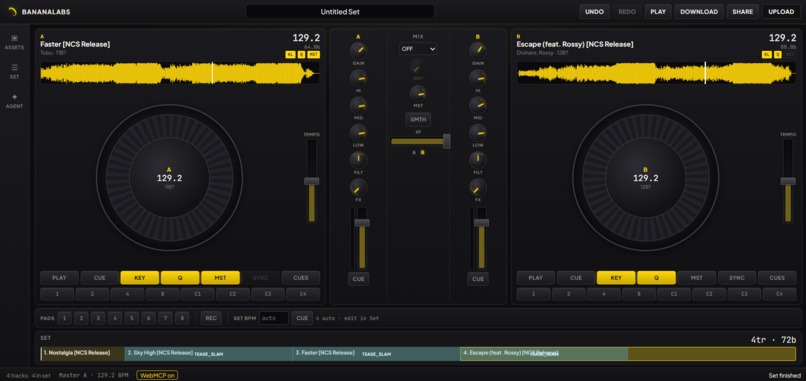Screen dimensions: 806x381
Task: Click channel B volume fader
Action: pyautogui.click(x=482, y=223)
